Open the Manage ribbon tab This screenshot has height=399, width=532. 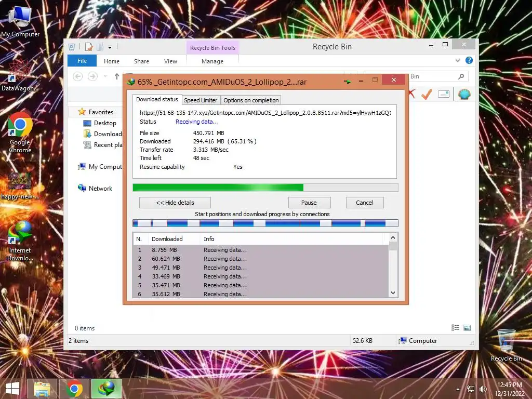[212, 61]
